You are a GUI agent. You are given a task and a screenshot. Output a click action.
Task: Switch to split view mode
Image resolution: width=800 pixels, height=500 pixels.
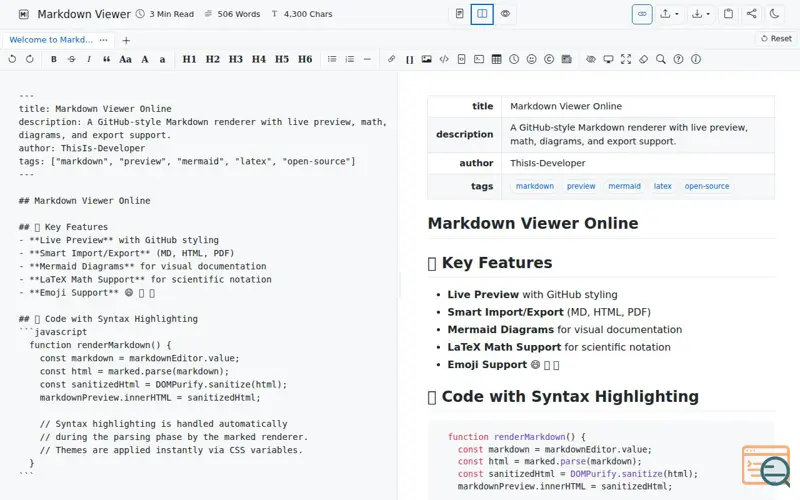(x=482, y=14)
